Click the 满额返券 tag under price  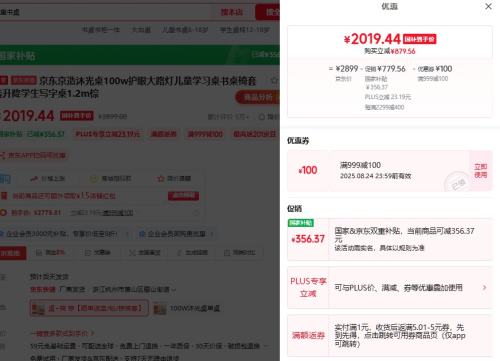point(163,134)
